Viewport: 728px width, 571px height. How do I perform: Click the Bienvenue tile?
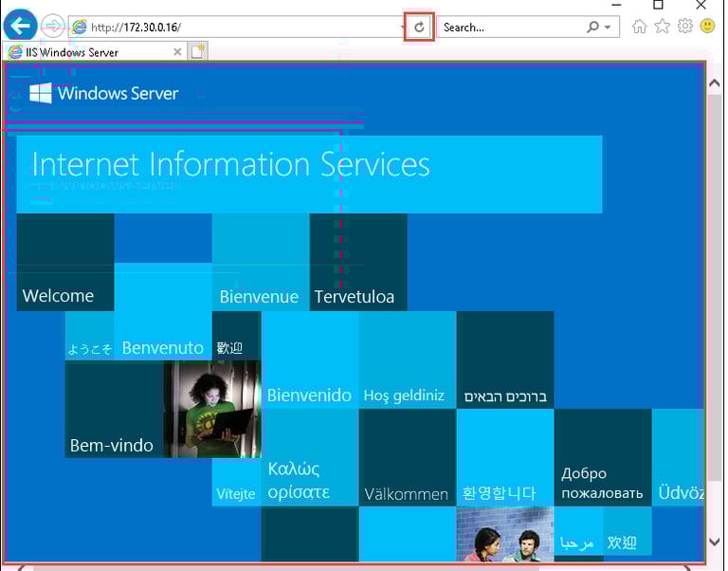261,262
